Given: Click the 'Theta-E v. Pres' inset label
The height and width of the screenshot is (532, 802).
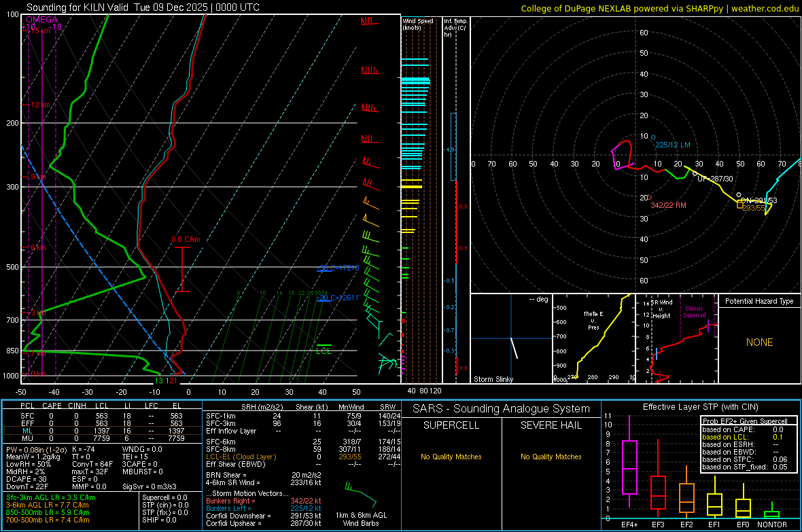Looking at the screenshot, I should tap(593, 321).
